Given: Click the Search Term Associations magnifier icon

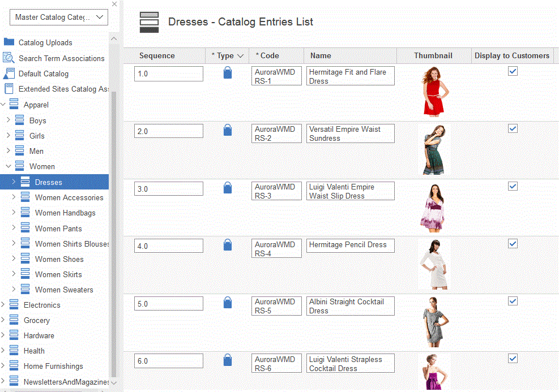Looking at the screenshot, I should tap(8, 58).
